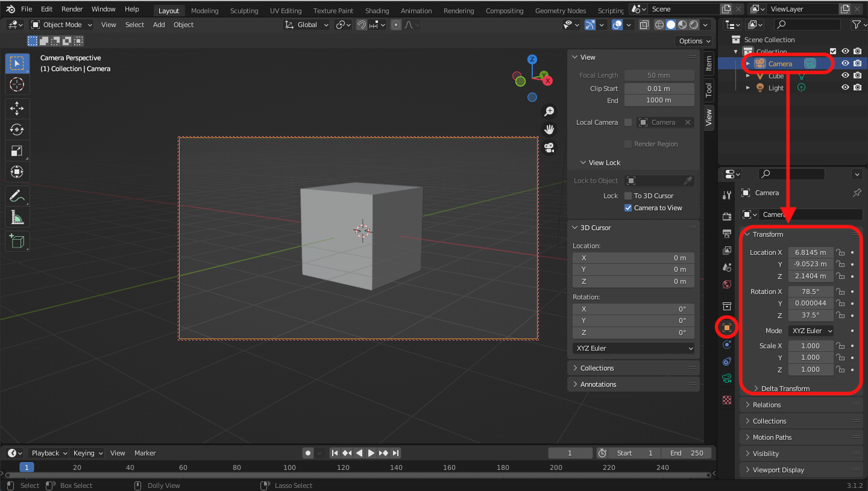Open the Object properties tab

[x=727, y=328]
